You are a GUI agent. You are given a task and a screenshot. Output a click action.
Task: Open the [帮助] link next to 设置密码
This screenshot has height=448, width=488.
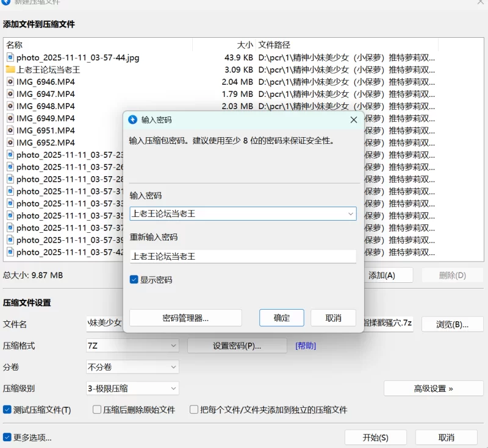306,346
